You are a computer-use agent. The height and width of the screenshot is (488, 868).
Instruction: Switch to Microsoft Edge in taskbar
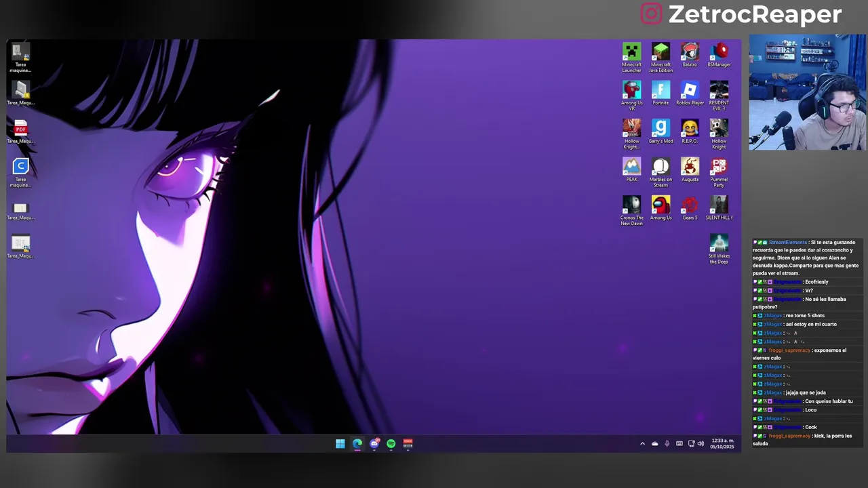click(x=357, y=443)
